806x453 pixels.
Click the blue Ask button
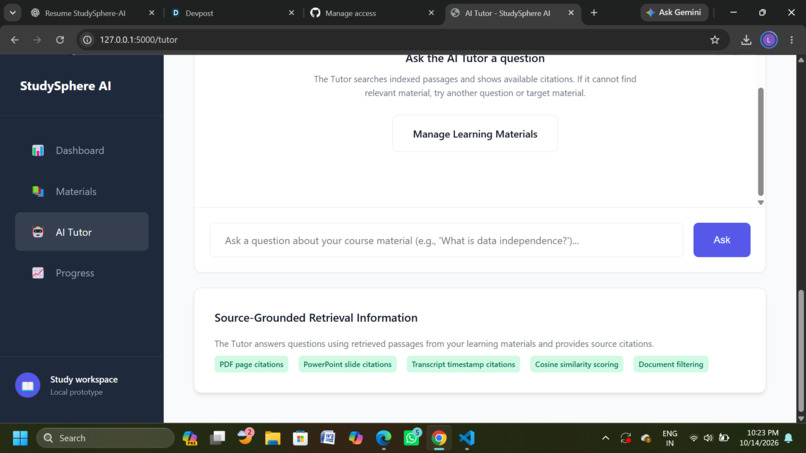[722, 240]
